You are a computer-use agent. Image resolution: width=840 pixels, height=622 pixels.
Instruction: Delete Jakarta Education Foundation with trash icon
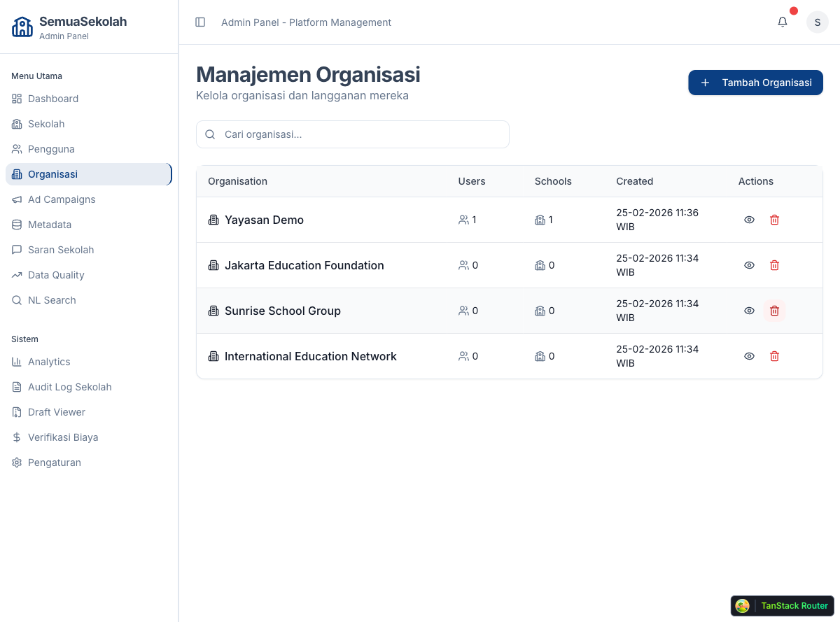tap(774, 265)
